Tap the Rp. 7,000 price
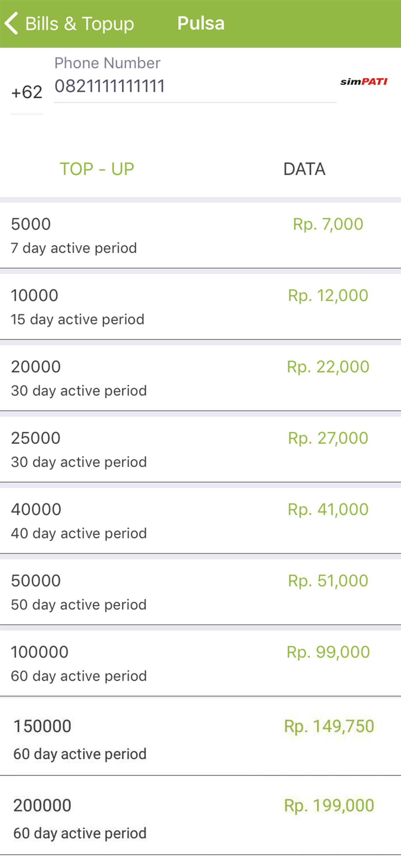 [x=328, y=224]
